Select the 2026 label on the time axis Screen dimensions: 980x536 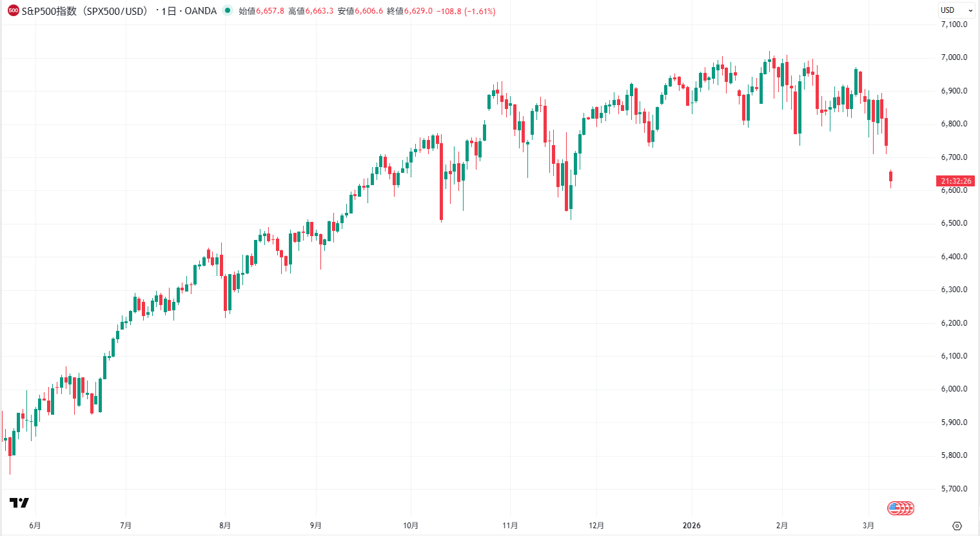click(692, 525)
